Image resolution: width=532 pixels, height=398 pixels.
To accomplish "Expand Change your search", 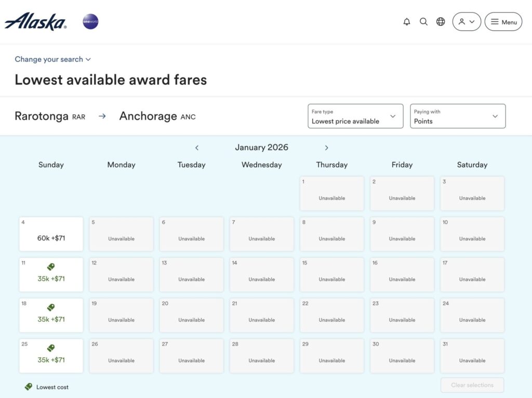I will (52, 59).
